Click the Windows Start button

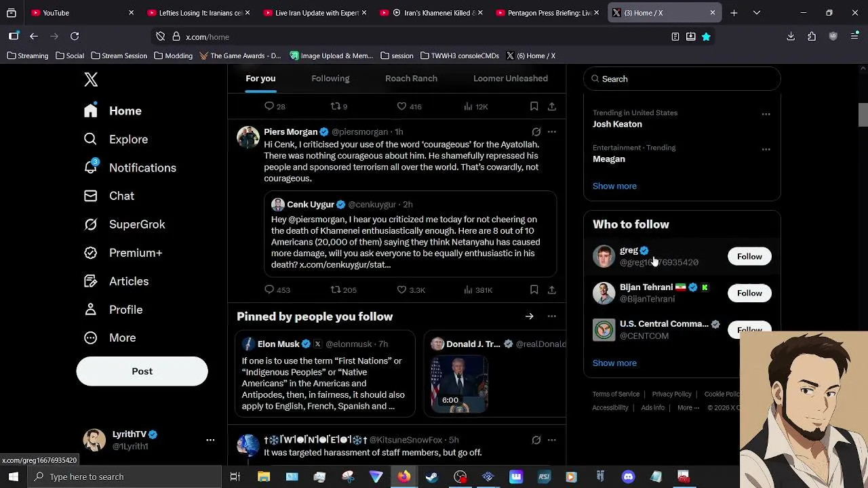[14, 476]
